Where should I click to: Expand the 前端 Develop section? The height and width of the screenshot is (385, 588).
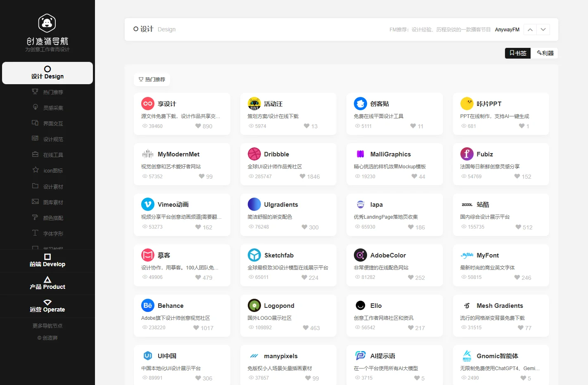(47, 260)
